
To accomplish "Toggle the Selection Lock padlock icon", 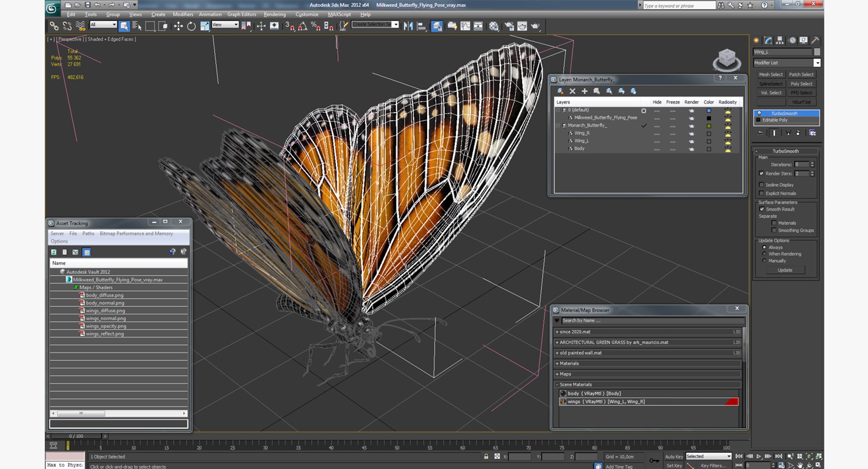I will (486, 457).
